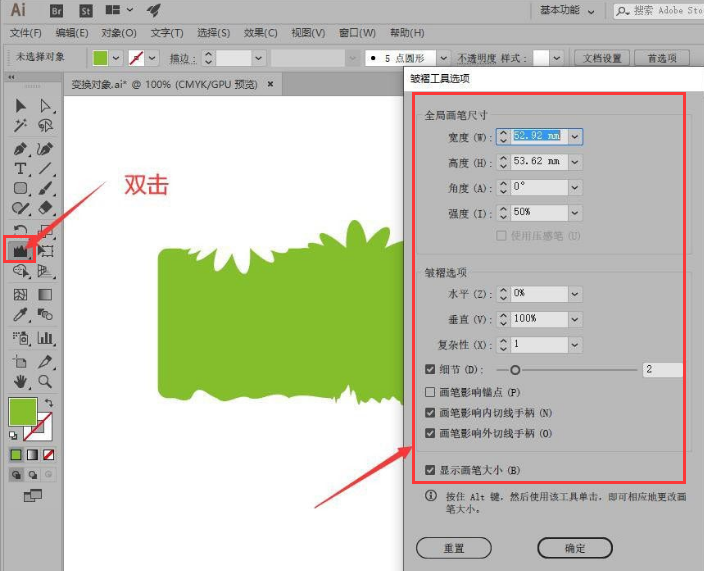Open 基本功能 workspace dropdown

[566, 10]
